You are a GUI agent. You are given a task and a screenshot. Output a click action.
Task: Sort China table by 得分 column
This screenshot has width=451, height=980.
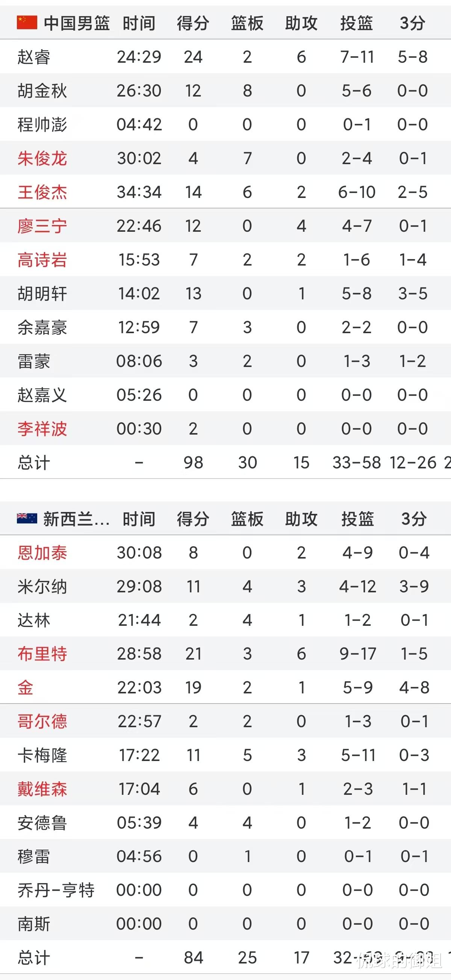tap(193, 23)
